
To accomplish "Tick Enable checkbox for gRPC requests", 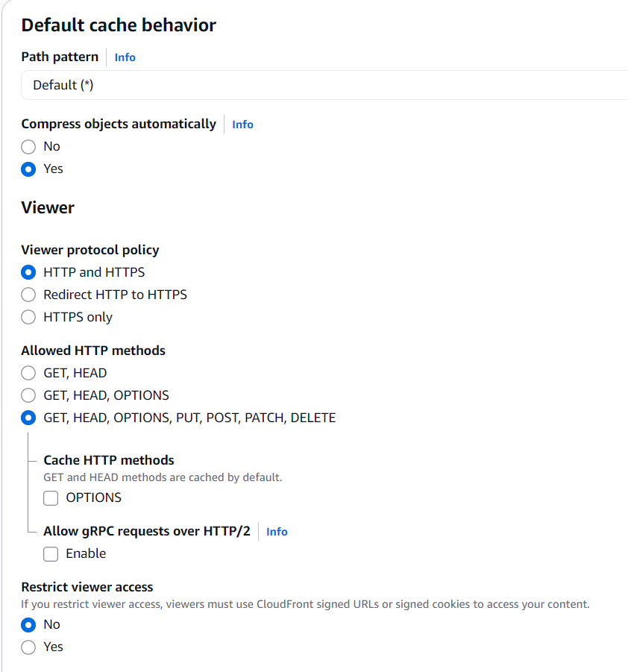I will pyautogui.click(x=51, y=554).
